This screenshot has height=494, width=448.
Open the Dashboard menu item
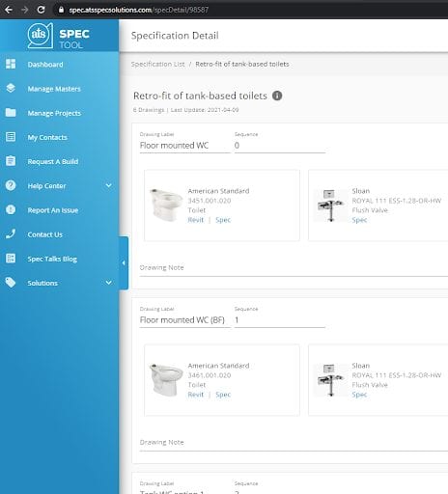[45, 65]
